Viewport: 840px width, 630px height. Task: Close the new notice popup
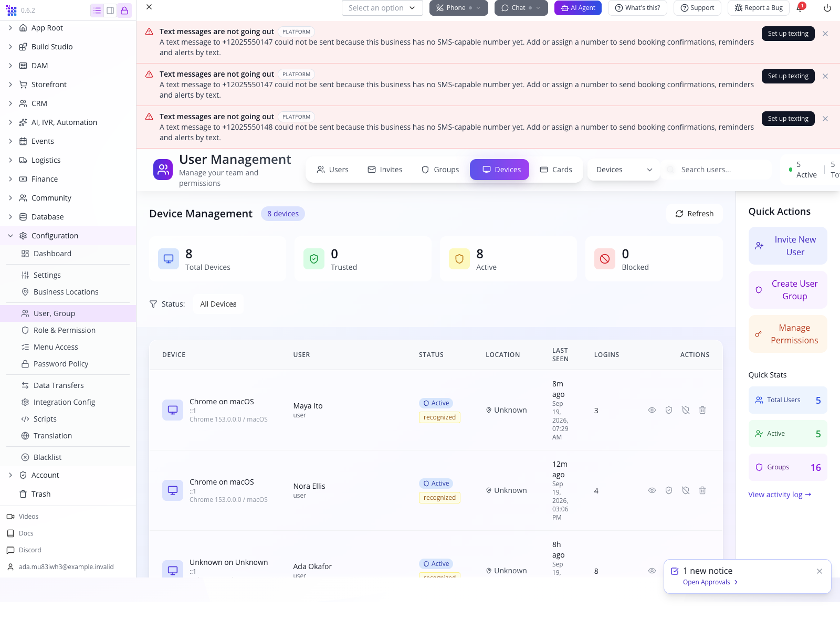[x=820, y=571]
